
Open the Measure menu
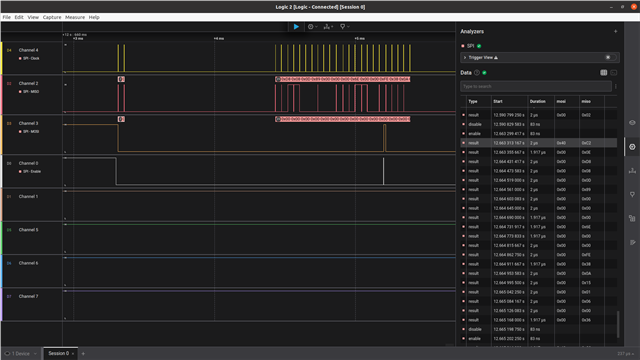[75, 17]
